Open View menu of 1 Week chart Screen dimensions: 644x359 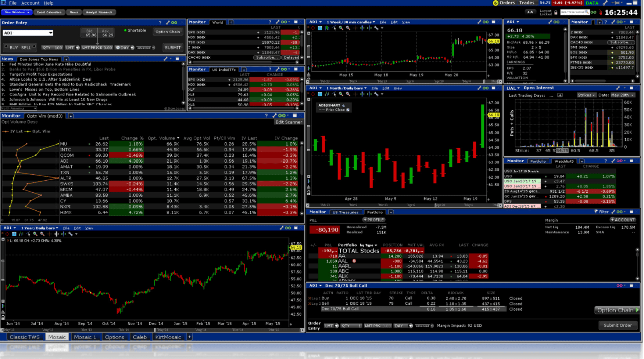pos(406,22)
